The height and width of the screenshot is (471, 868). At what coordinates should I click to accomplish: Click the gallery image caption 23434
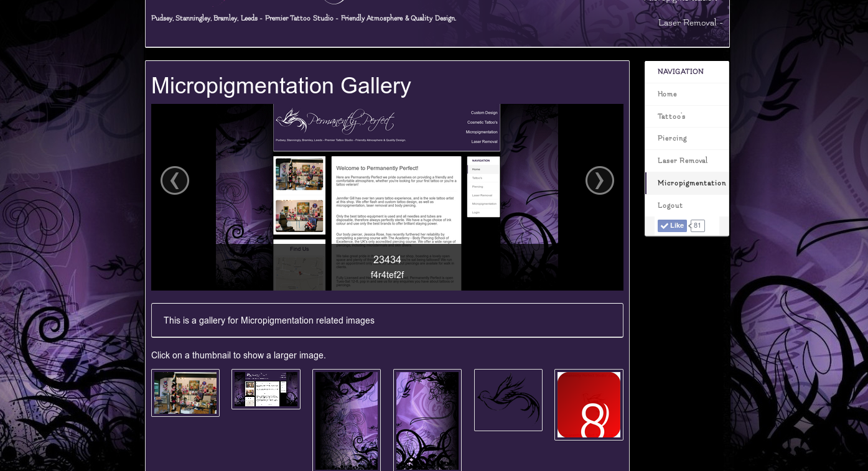(387, 259)
